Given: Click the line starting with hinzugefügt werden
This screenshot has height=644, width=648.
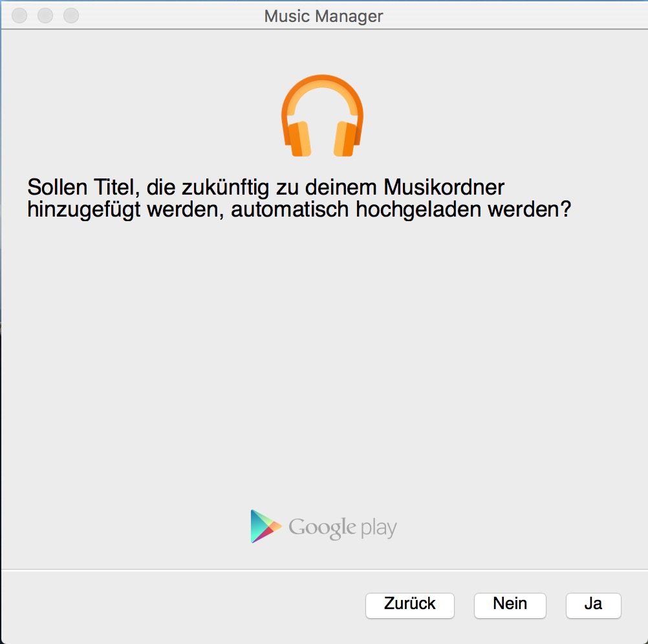Looking at the screenshot, I should 299,209.
